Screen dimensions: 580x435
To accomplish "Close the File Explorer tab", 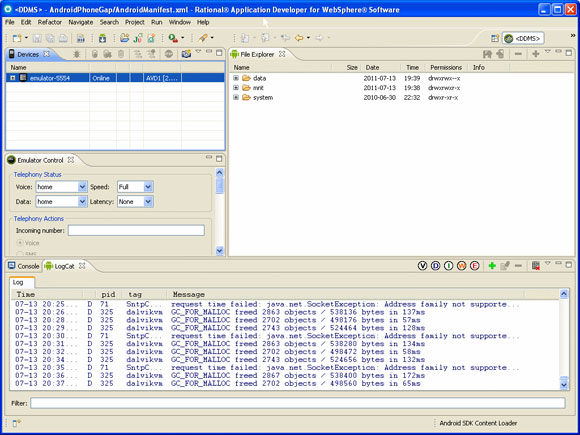I will pyautogui.click(x=282, y=54).
